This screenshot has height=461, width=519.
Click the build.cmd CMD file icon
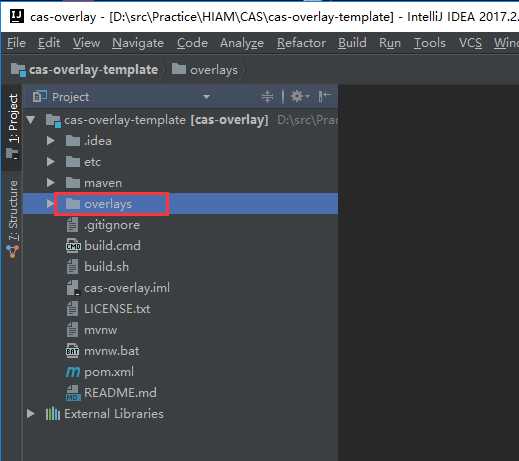(x=73, y=246)
